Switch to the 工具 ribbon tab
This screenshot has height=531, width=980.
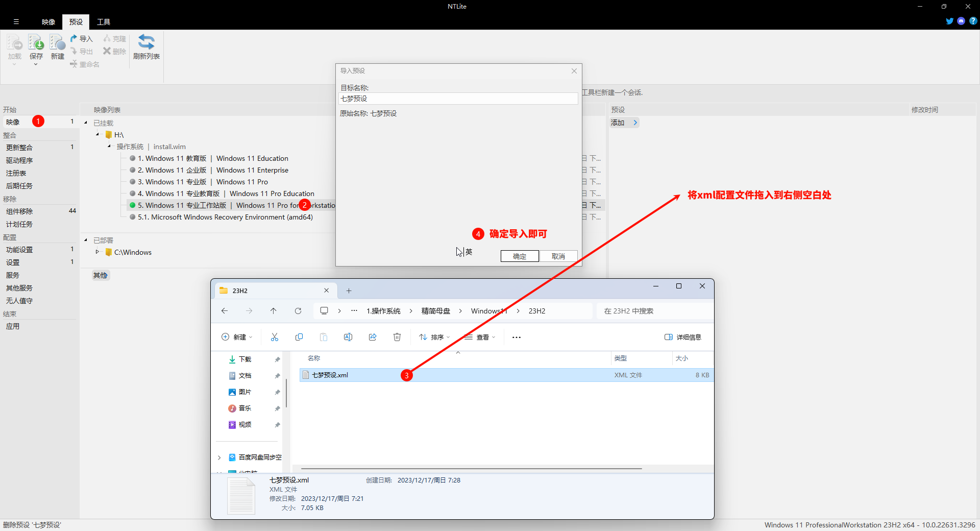coord(104,22)
